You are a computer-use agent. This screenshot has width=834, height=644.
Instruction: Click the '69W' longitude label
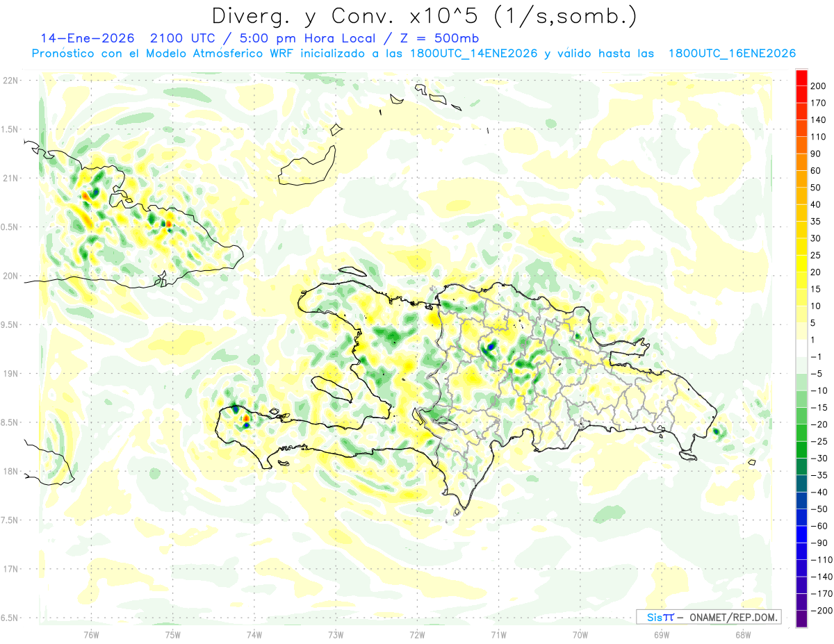662,635
